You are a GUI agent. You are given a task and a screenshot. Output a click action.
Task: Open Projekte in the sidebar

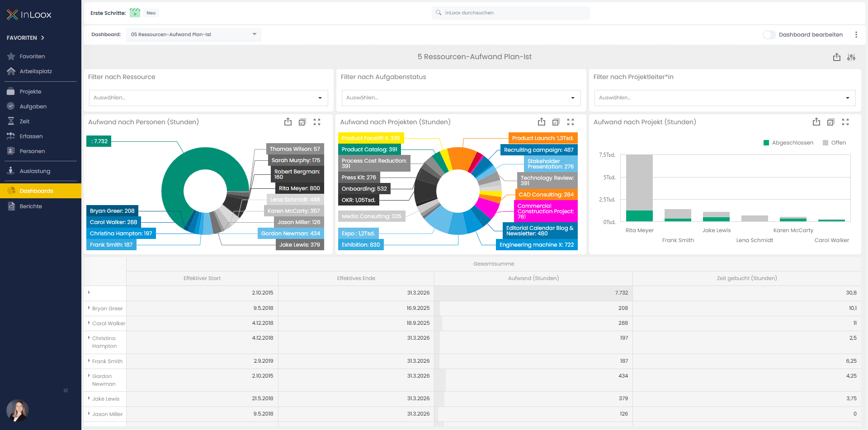pos(30,92)
